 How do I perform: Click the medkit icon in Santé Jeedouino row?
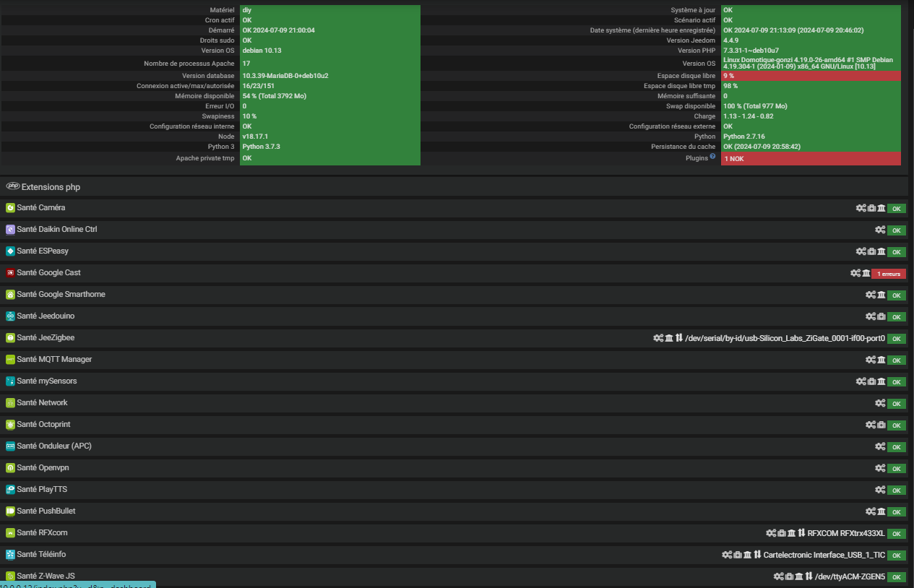(x=881, y=316)
